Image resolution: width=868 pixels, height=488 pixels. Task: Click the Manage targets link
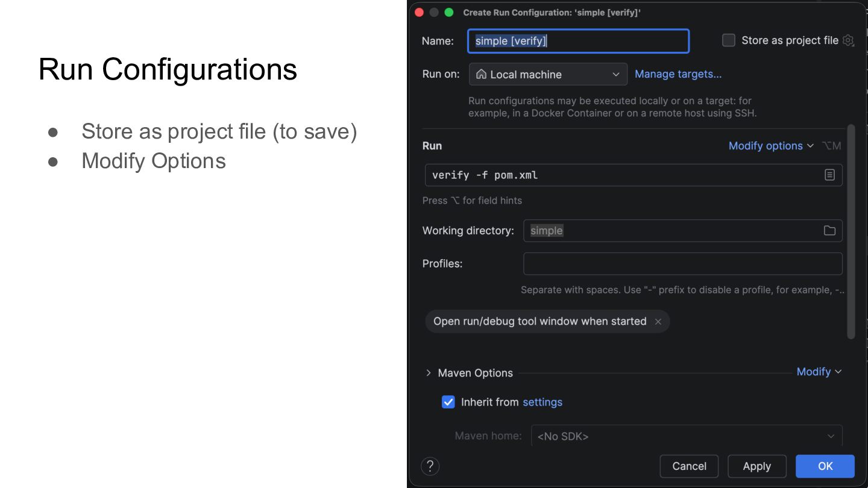click(678, 74)
